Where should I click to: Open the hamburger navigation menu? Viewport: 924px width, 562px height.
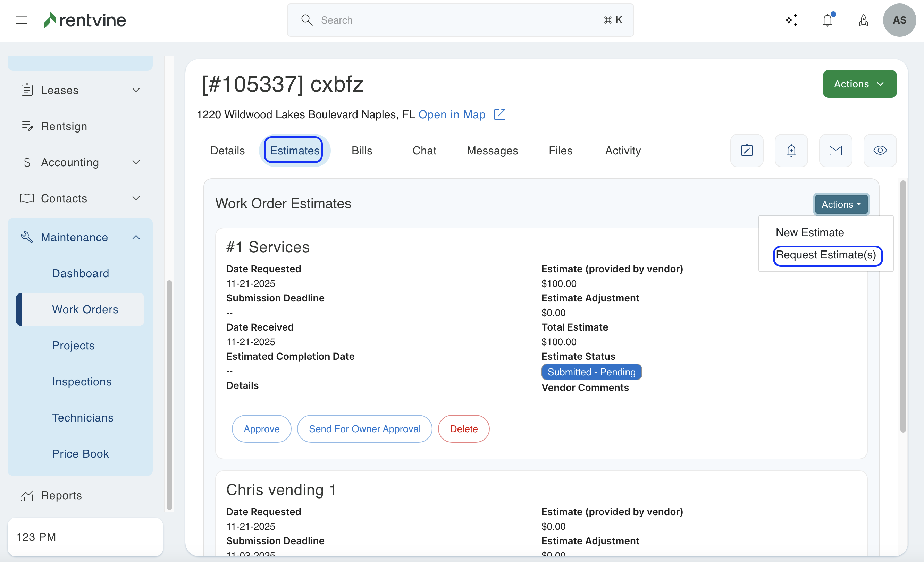point(22,20)
